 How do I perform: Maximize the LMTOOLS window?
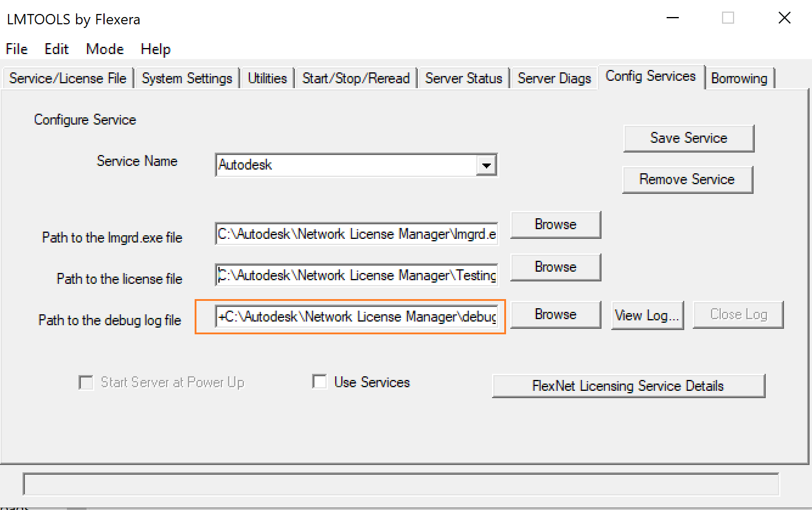(728, 18)
